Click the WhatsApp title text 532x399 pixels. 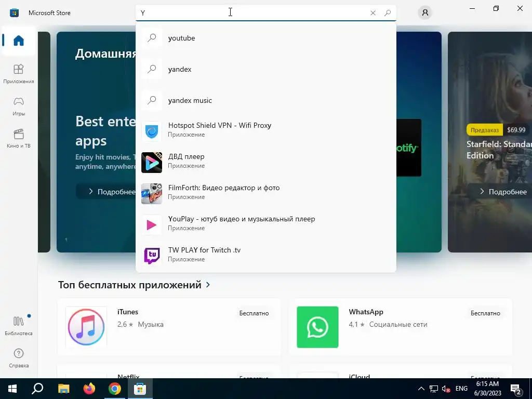[366, 312]
